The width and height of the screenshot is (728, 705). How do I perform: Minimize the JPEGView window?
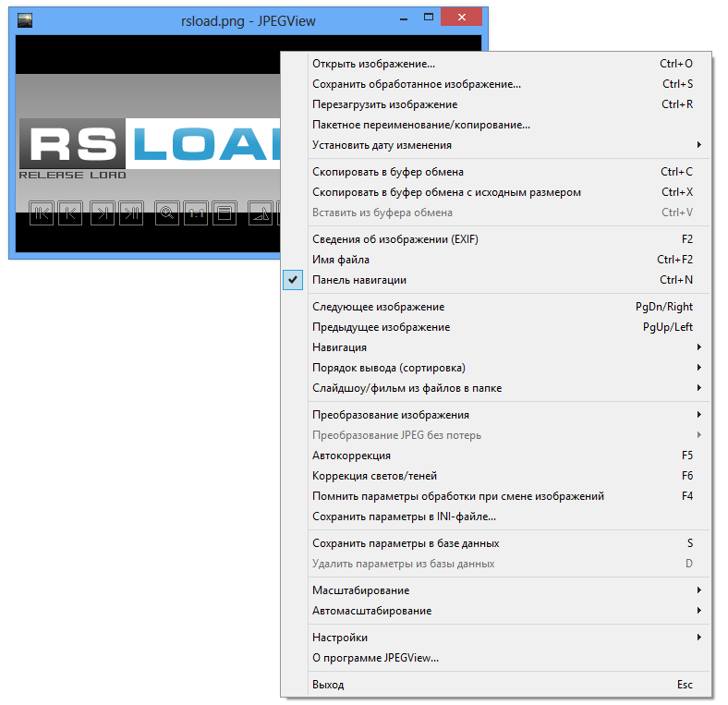coord(404,19)
